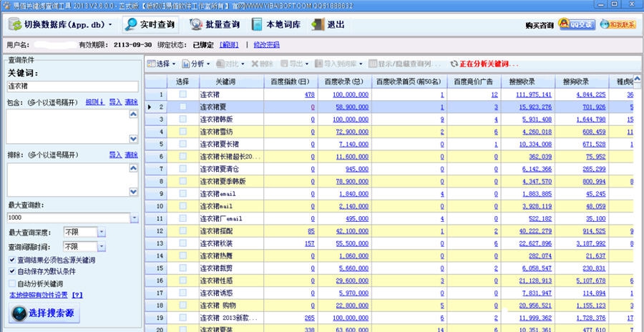644x332 pixels.
Task: Click 导入 link beside 包含
Action: click(x=115, y=102)
